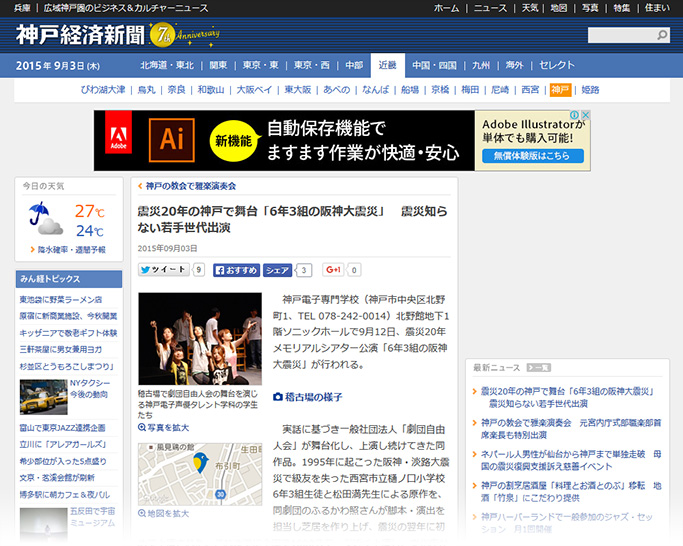Image resolution: width=683 pixels, height=546 pixels.
Task: Open 神戸の割烹居酒屋 news link
Action: tap(571, 492)
